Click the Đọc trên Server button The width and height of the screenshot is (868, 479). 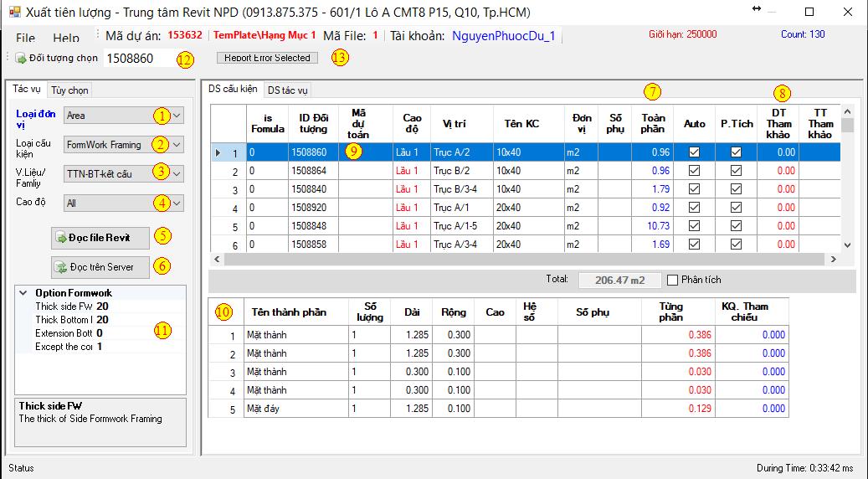coord(100,267)
